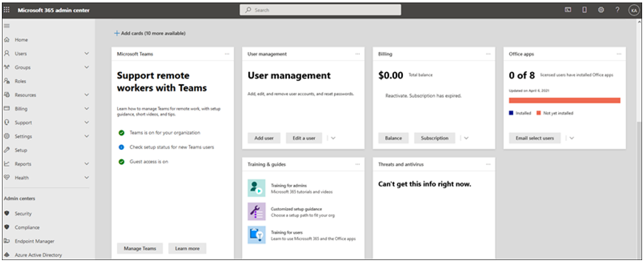Click 'Teams is on for your organization'

pyautogui.click(x=165, y=133)
